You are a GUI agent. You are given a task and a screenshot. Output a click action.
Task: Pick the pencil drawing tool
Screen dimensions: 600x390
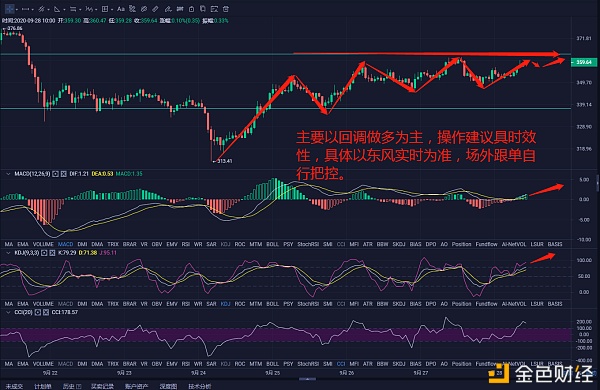click(168, 9)
